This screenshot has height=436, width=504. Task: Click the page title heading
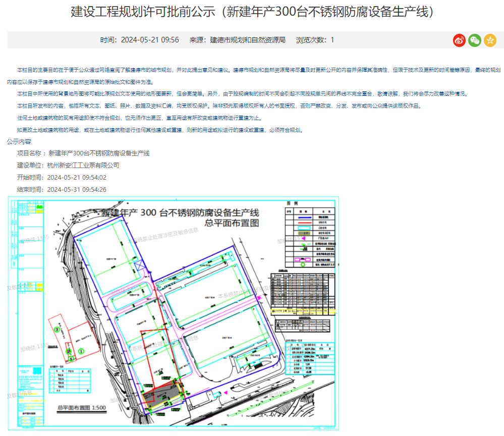[x=252, y=13]
